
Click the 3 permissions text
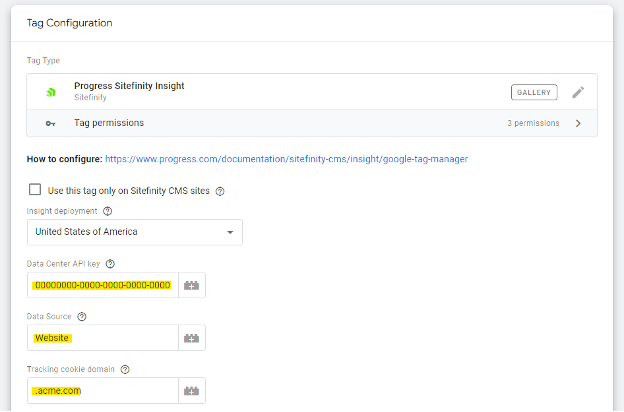point(533,123)
